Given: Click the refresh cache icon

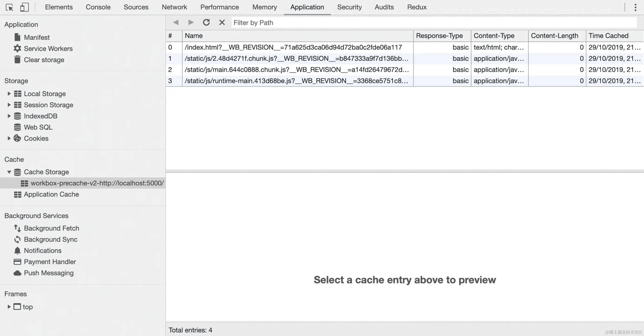Looking at the screenshot, I should click(x=206, y=23).
